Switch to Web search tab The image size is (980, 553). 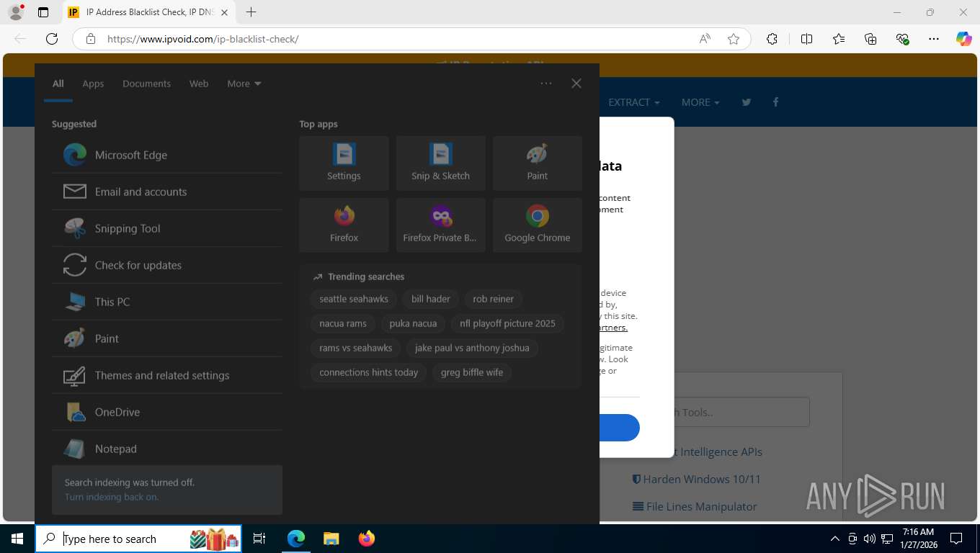[x=199, y=84]
